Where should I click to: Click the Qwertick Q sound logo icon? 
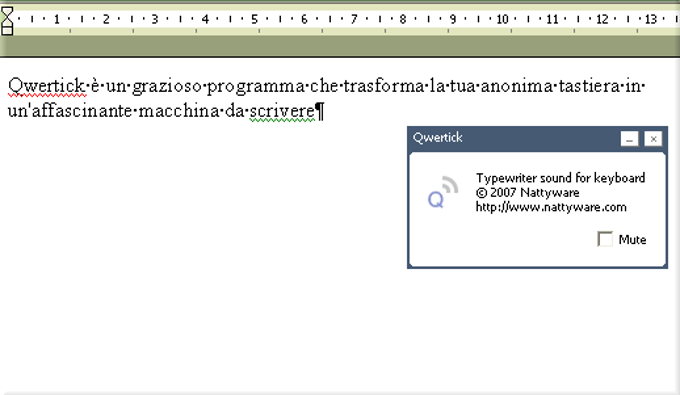tap(443, 193)
